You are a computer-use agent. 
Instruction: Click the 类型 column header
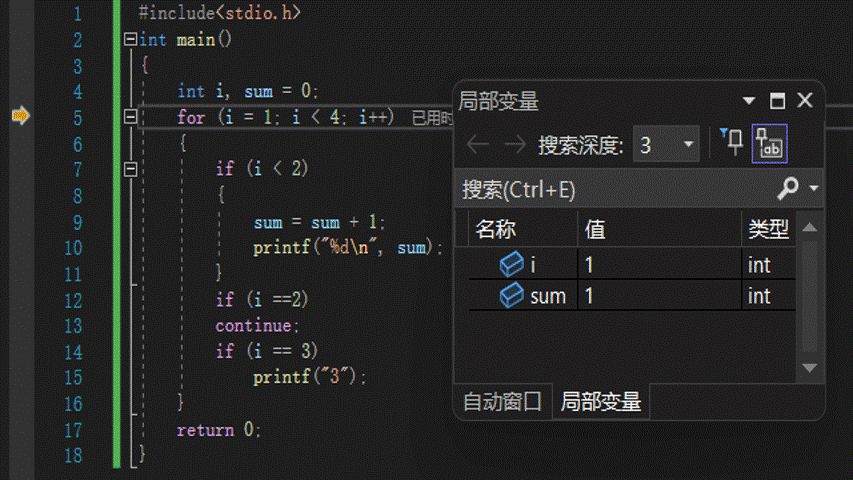click(768, 230)
